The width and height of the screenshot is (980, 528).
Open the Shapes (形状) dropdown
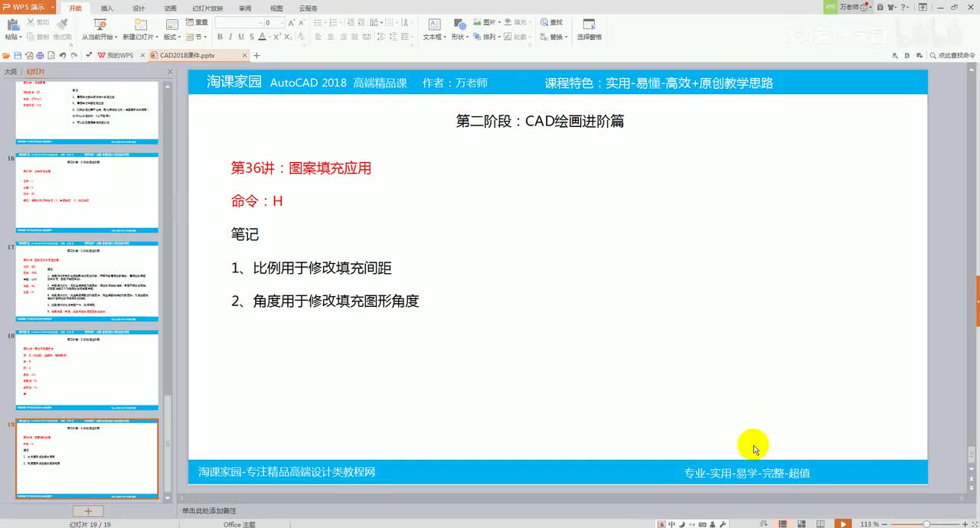(x=459, y=37)
